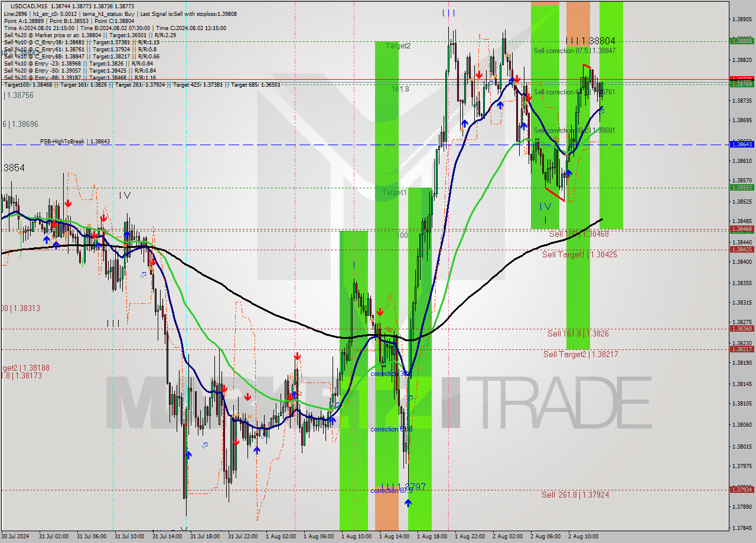Click the '1 Aug 22:00' time axis label
Image resolution: width=756 pixels, height=543 pixels.
click(470, 536)
